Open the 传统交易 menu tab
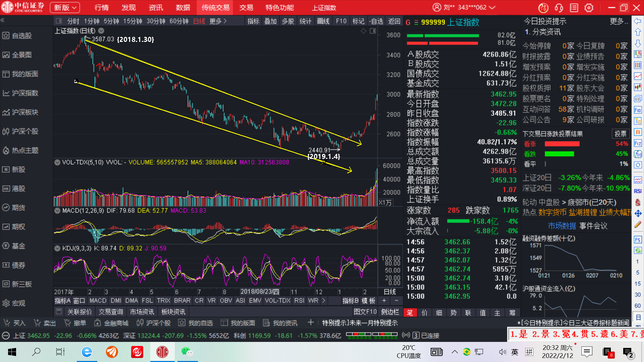This screenshot has width=644, height=362. click(x=215, y=7)
